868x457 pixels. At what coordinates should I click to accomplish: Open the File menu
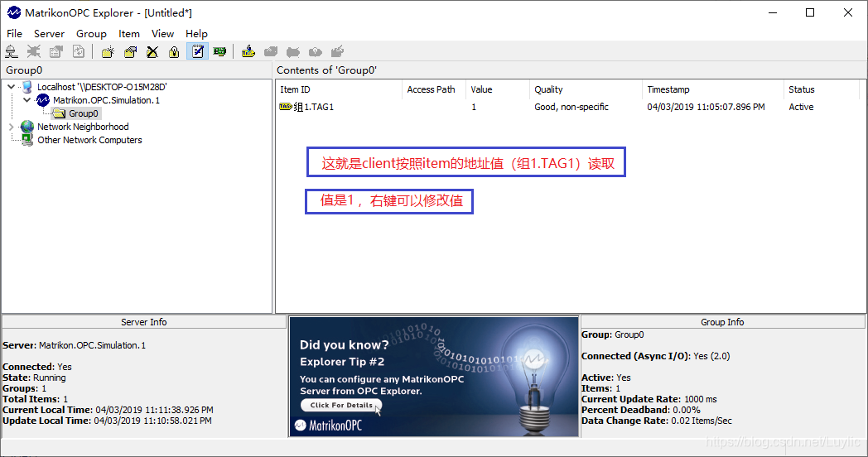click(x=14, y=34)
